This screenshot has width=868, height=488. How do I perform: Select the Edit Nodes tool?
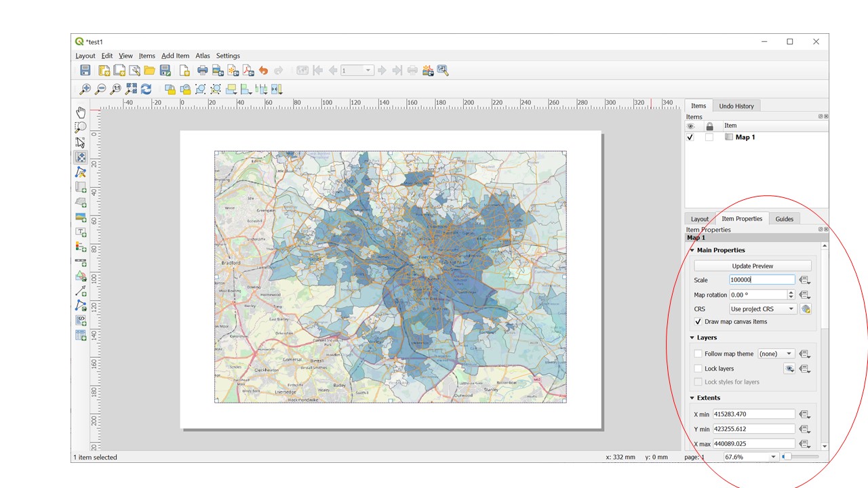point(81,172)
